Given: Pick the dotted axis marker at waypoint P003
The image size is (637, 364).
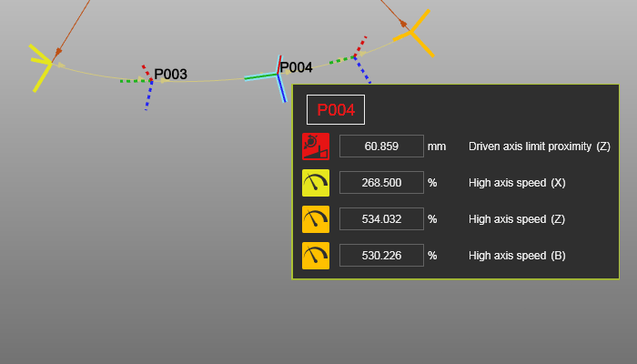Looking at the screenshot, I should point(147,82).
